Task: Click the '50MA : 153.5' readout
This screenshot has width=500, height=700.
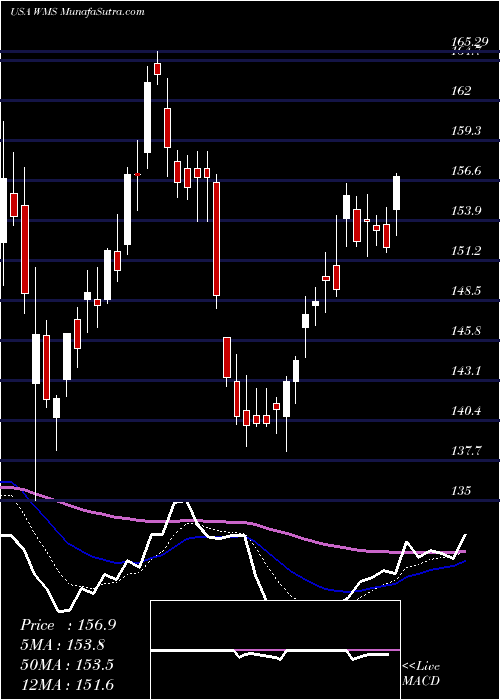Action: 67,664
